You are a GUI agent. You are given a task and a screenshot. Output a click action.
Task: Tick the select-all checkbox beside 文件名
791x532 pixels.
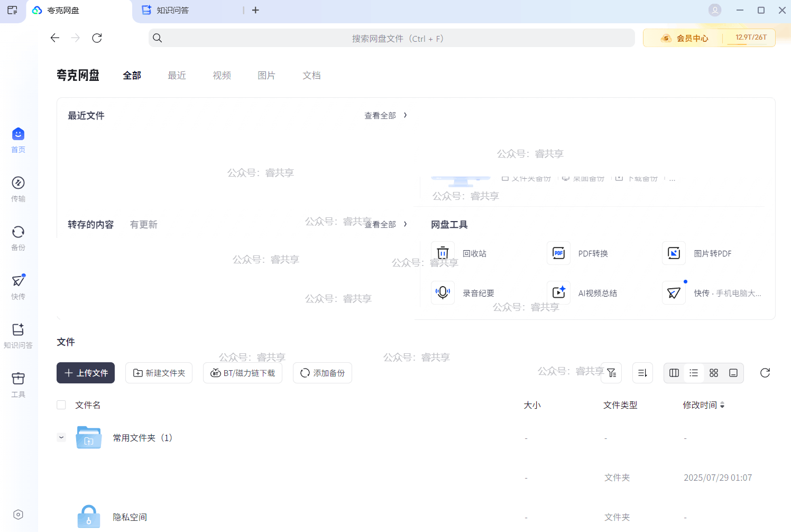coord(61,405)
